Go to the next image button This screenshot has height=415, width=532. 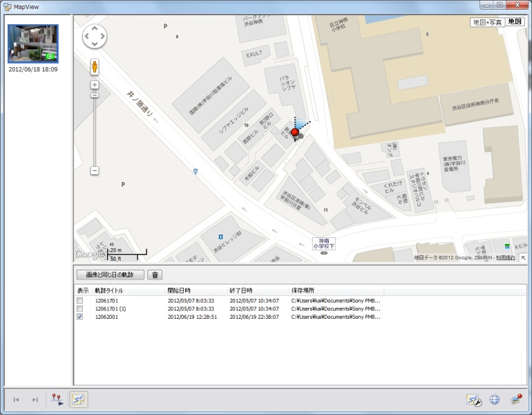pyautogui.click(x=35, y=400)
